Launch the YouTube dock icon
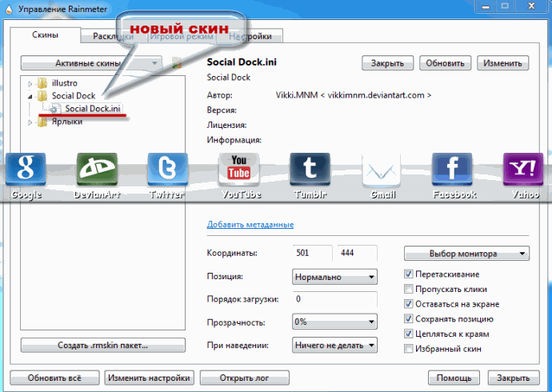This screenshot has height=392, width=552. [x=238, y=170]
